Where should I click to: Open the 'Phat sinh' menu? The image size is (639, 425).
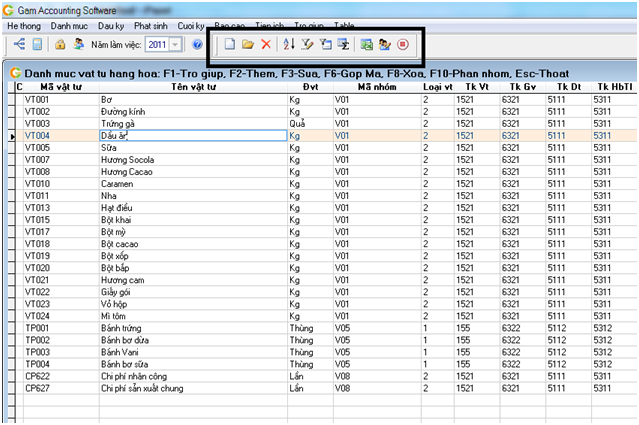[150, 26]
